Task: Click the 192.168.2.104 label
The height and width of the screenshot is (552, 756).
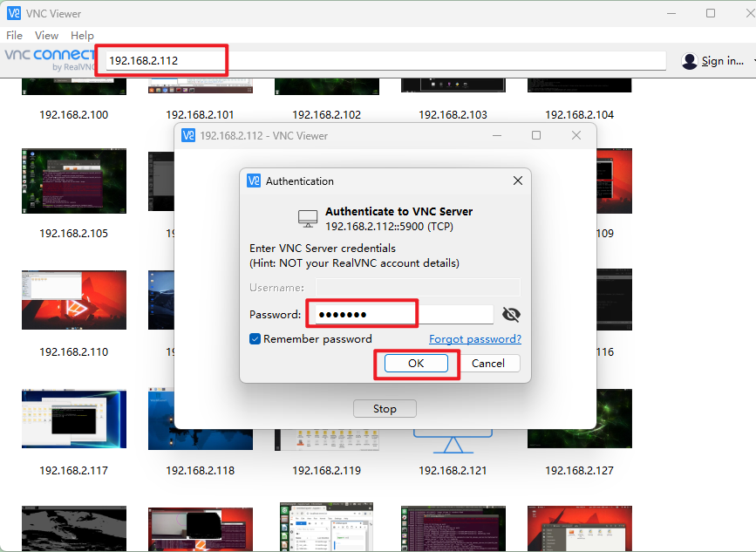Action: (580, 115)
